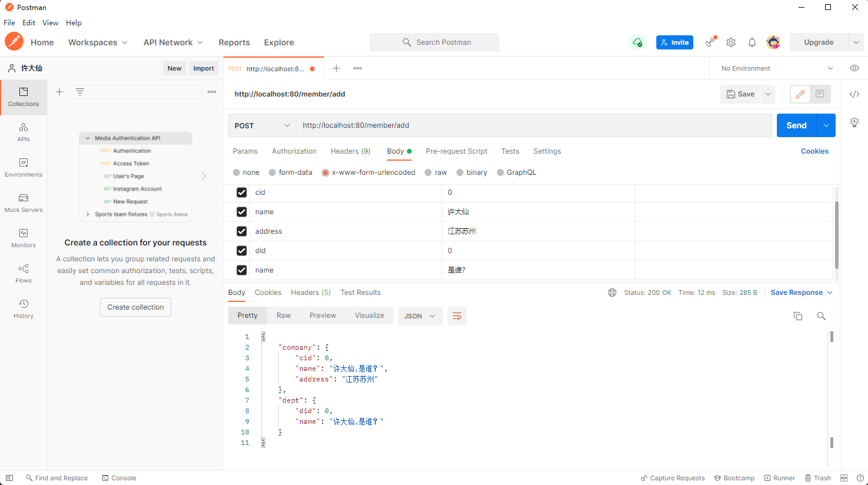
Task: Click Create collection button
Action: [136, 307]
